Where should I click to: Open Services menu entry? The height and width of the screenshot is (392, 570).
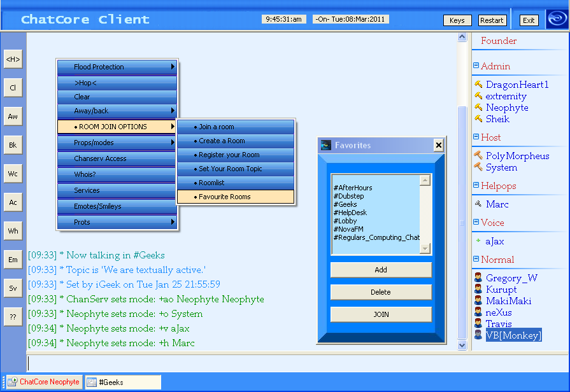pos(117,190)
